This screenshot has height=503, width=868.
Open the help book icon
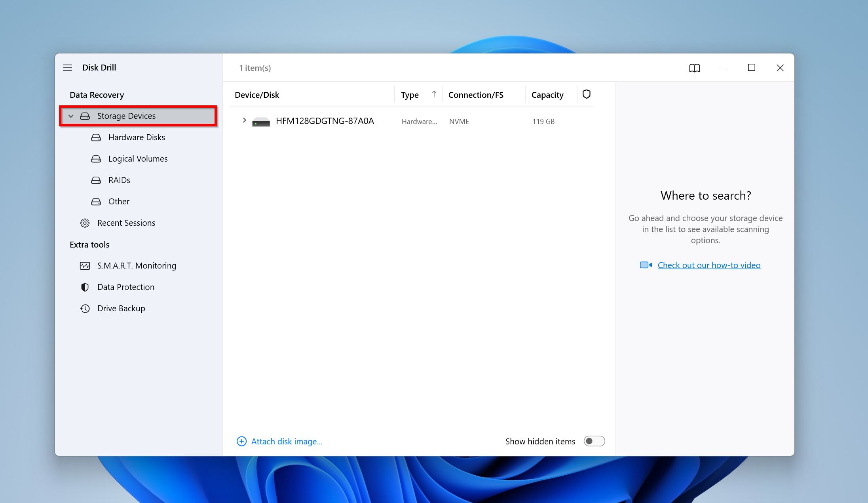pyautogui.click(x=694, y=68)
